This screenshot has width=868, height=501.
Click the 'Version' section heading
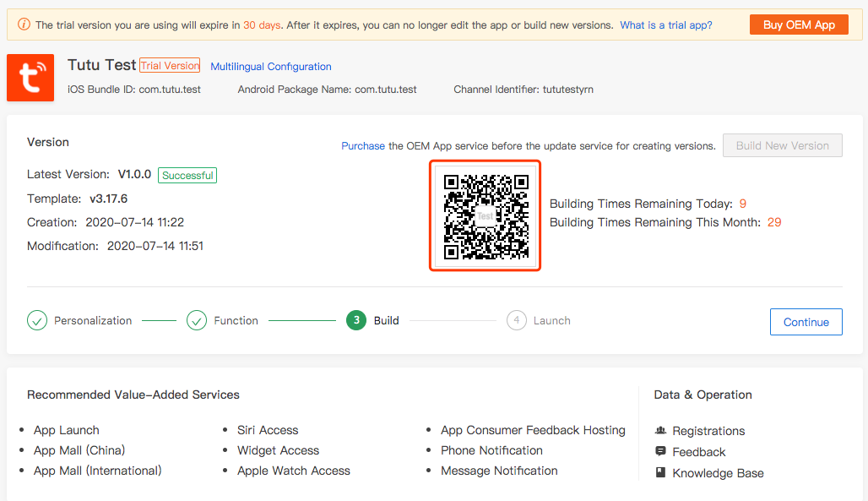tap(48, 143)
